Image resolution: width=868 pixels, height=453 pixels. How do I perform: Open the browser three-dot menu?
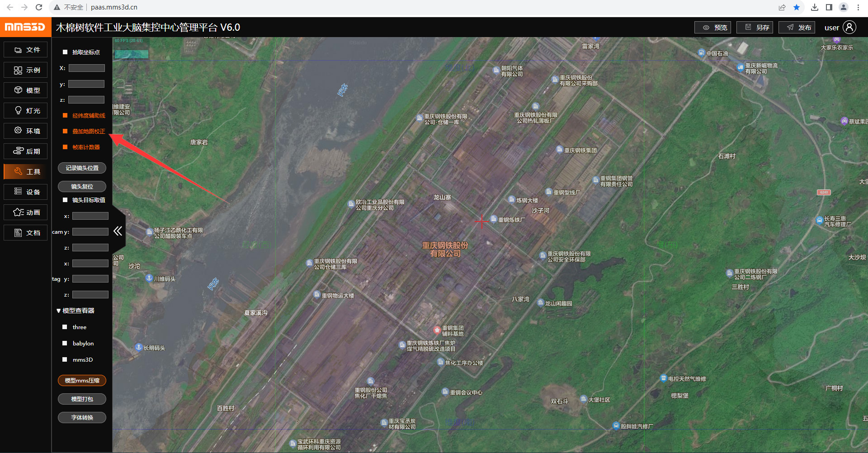click(x=858, y=7)
